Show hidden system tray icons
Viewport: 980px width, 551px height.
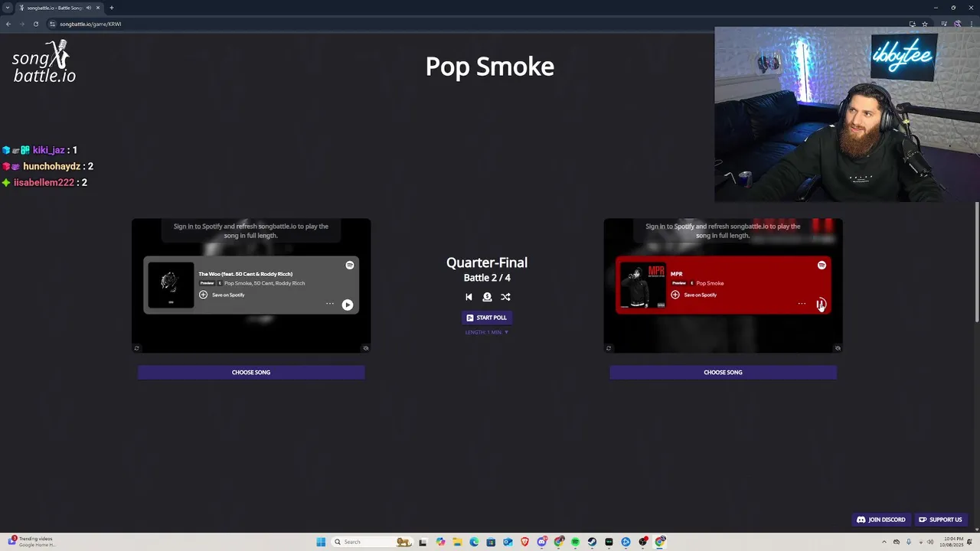[x=884, y=542]
